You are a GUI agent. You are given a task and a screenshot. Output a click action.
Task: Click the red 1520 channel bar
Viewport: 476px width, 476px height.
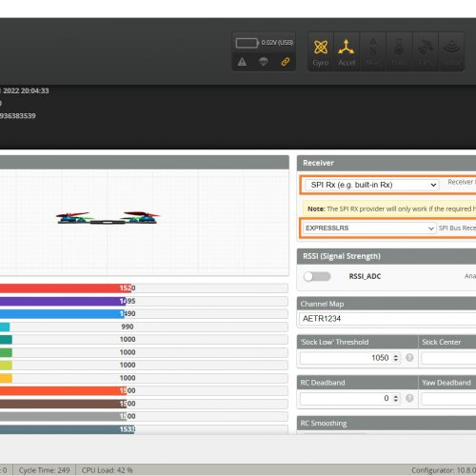[66, 288]
